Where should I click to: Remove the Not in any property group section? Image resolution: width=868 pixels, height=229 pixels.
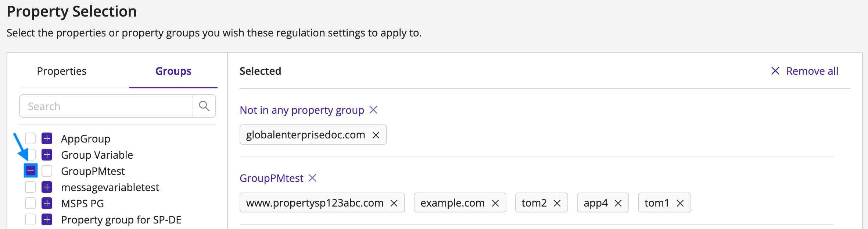(373, 110)
